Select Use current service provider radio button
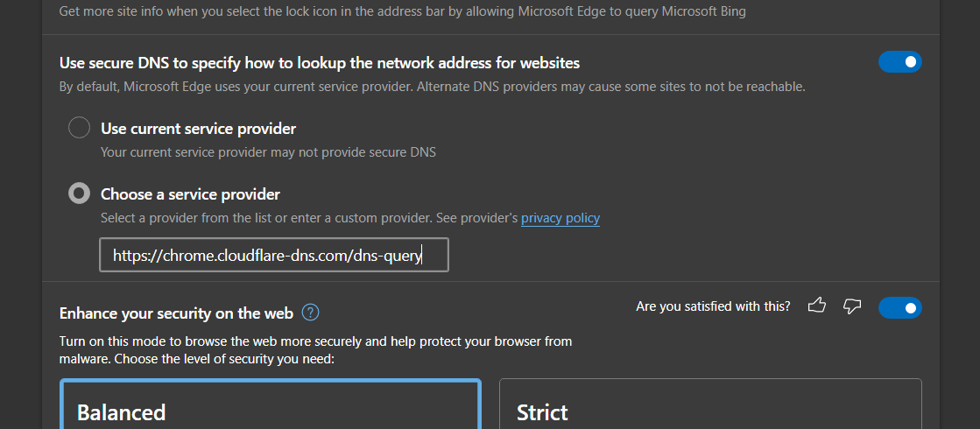The height and width of the screenshot is (429, 980). point(80,129)
